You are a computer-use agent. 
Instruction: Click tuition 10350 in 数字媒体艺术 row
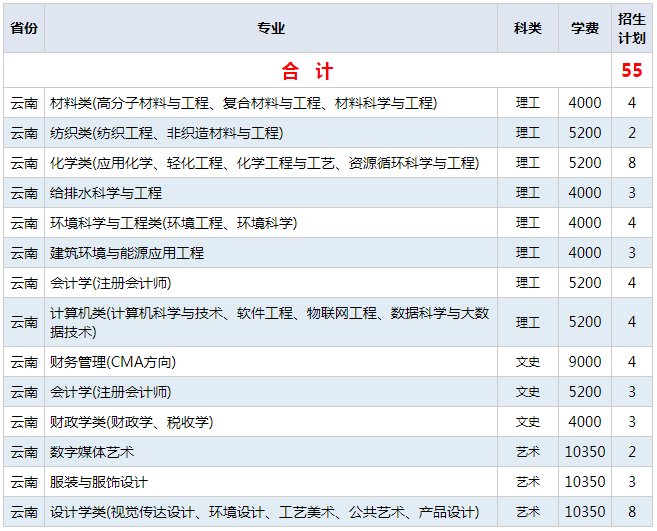585,452
